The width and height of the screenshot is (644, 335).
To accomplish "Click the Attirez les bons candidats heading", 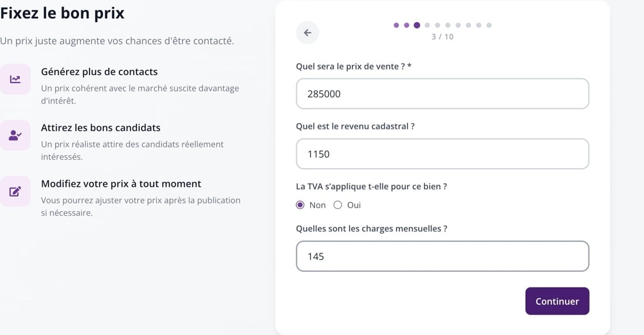I will [101, 128].
